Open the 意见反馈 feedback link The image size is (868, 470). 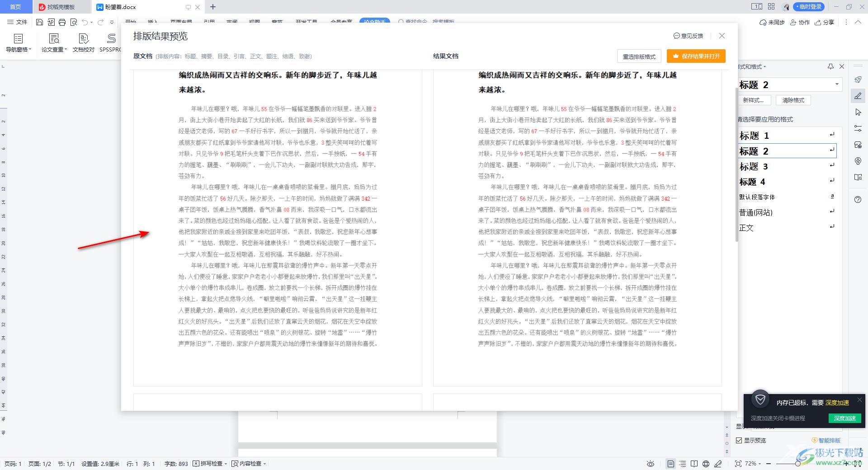688,36
